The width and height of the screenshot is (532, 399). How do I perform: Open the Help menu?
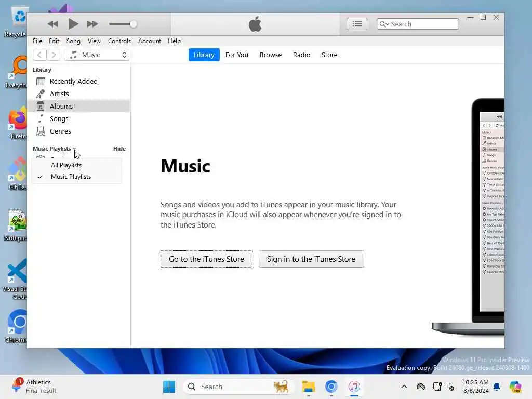point(174,41)
